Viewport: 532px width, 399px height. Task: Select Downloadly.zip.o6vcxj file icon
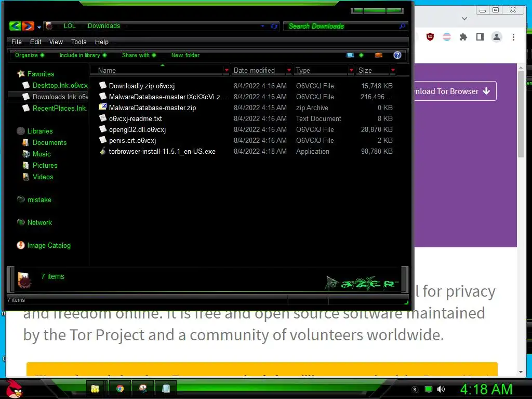(x=103, y=85)
